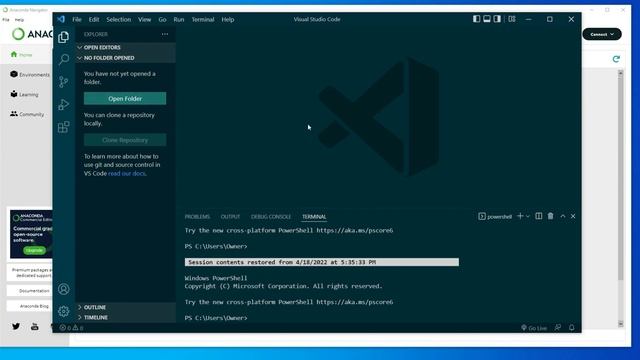Click the feedback icon in status bar
This screenshot has height=360, width=640.
coord(558,327)
